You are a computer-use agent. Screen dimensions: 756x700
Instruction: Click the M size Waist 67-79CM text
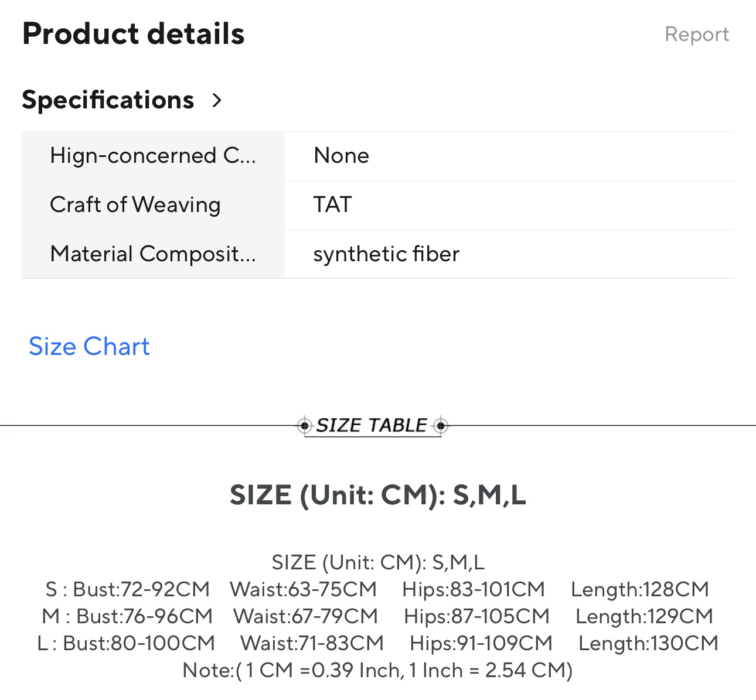(305, 616)
